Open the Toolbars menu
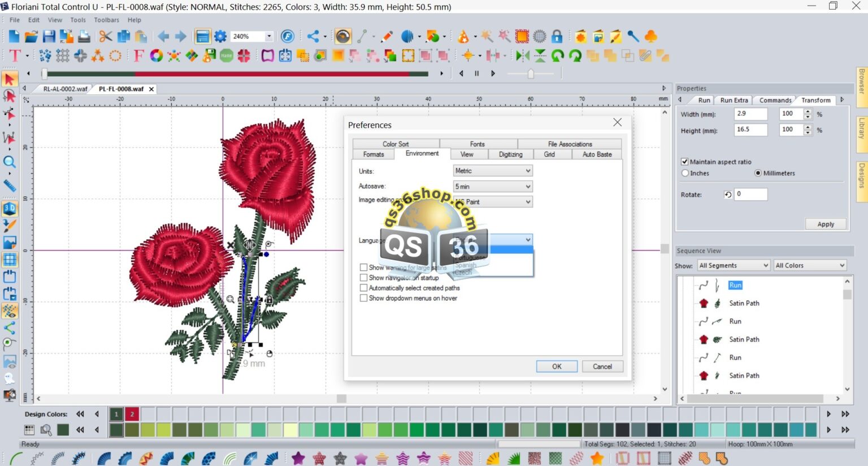The image size is (868, 466). [x=106, y=20]
